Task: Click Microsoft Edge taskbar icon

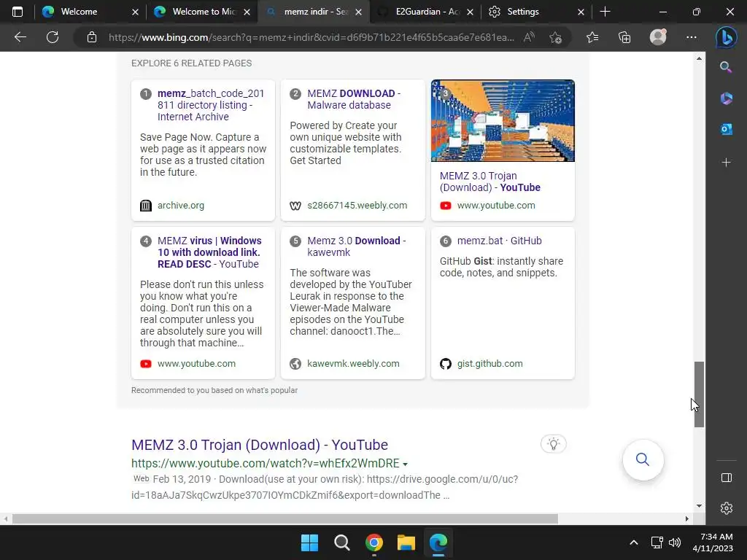Action: (438, 542)
